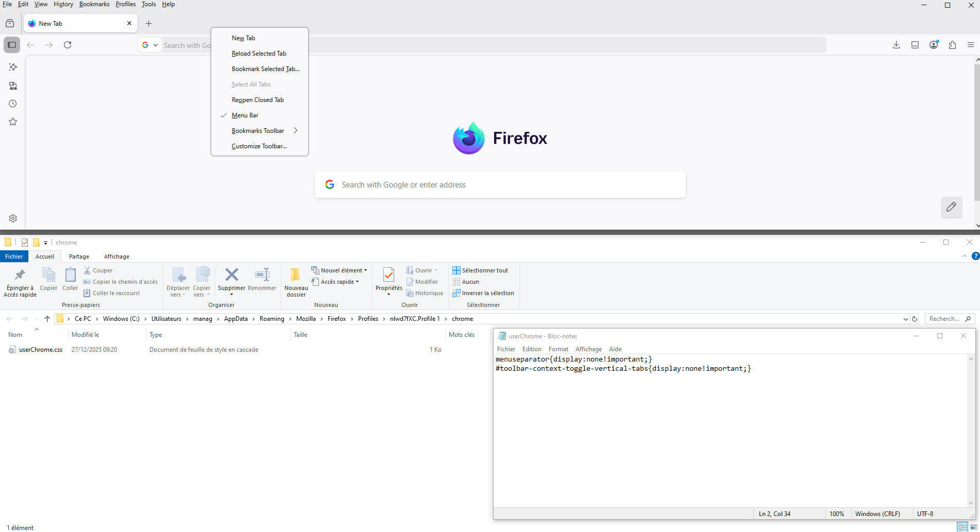Open Nouvel élément dropdown in Explorer
Image resolution: width=980 pixels, height=532 pixels.
(x=339, y=270)
